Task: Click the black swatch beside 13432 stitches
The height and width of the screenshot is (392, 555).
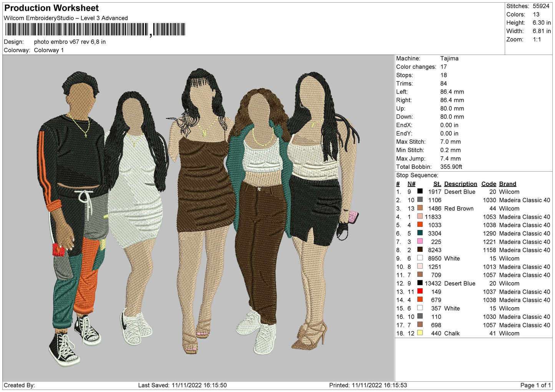Action: pyautogui.click(x=420, y=283)
